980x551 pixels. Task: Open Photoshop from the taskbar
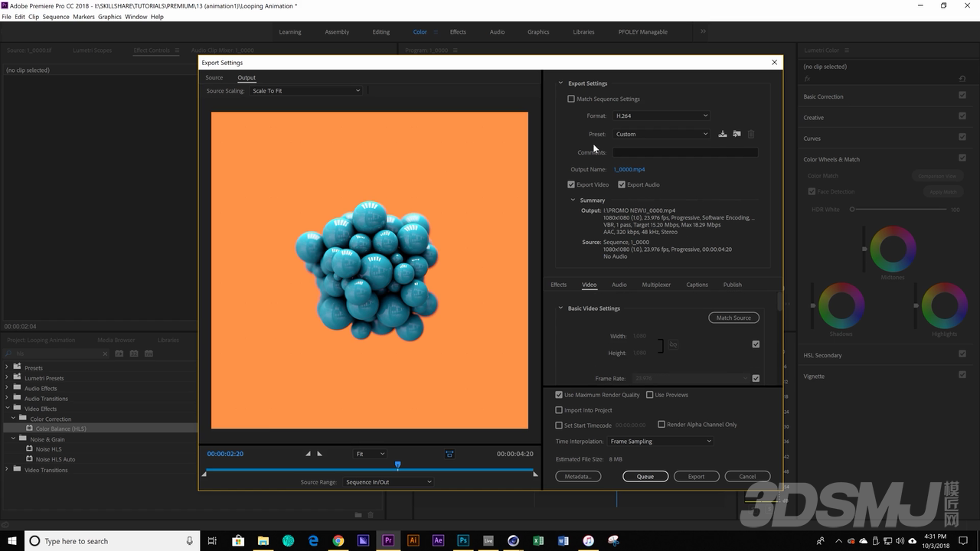(463, 540)
